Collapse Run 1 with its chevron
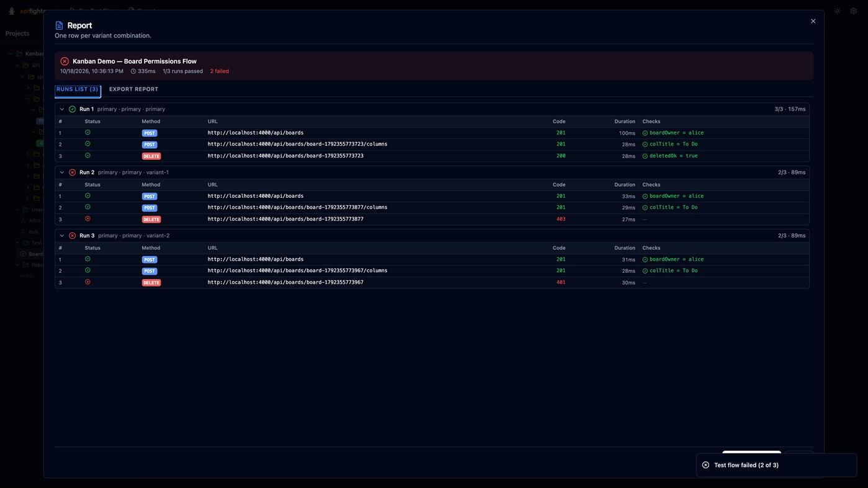868x488 pixels. [x=61, y=109]
